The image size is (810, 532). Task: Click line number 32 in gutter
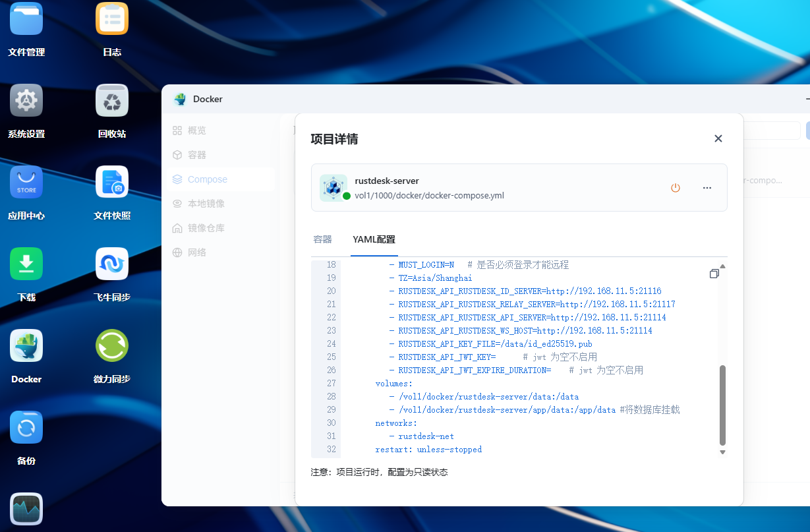331,449
